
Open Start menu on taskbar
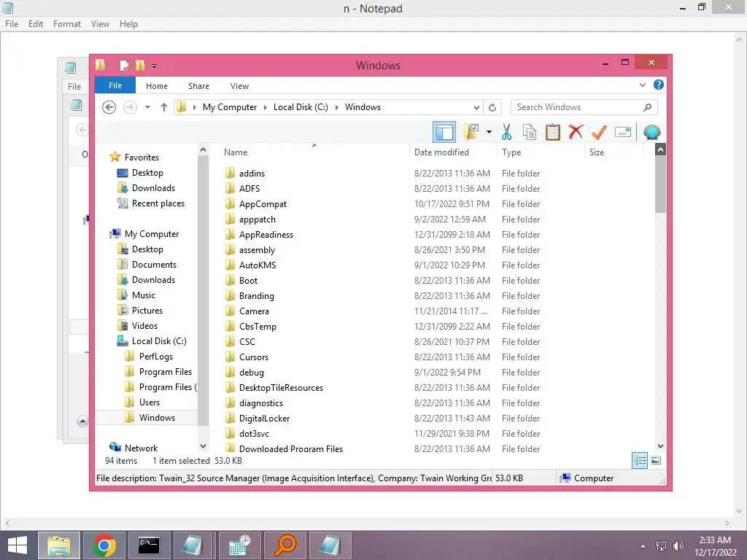click(x=18, y=545)
